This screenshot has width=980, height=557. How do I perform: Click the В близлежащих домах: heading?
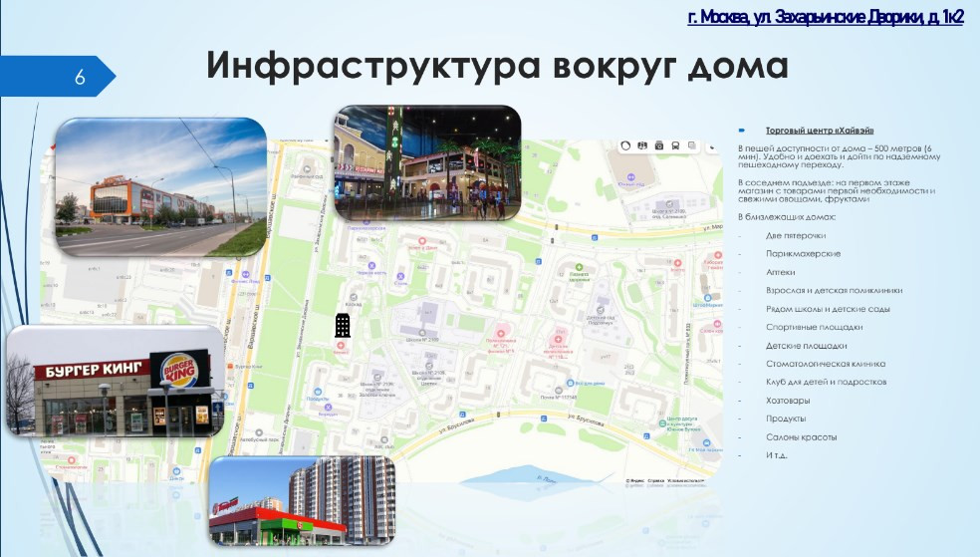click(x=786, y=217)
